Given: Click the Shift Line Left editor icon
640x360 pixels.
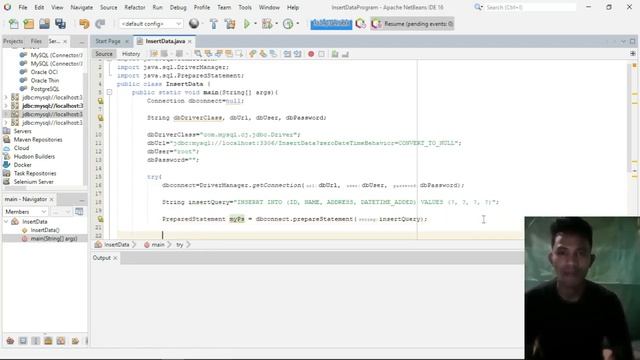Looking at the screenshot, I should click(287, 54).
